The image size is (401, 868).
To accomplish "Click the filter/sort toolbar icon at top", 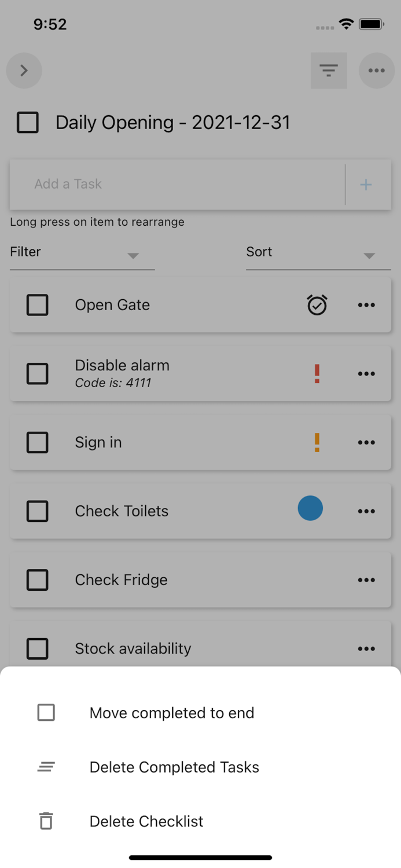I will coord(329,70).
